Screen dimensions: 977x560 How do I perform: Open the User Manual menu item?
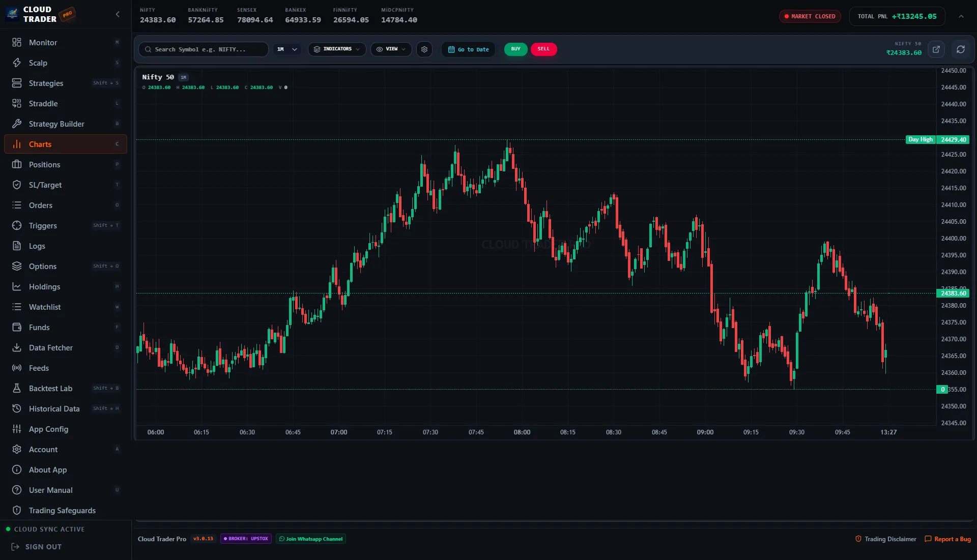tap(66, 490)
